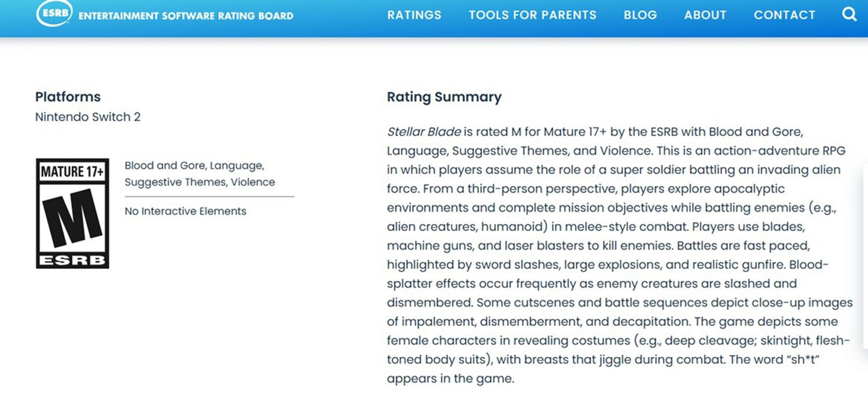Image resolution: width=868 pixels, height=406 pixels.
Task: Go to the Blog menu item
Action: point(640,15)
